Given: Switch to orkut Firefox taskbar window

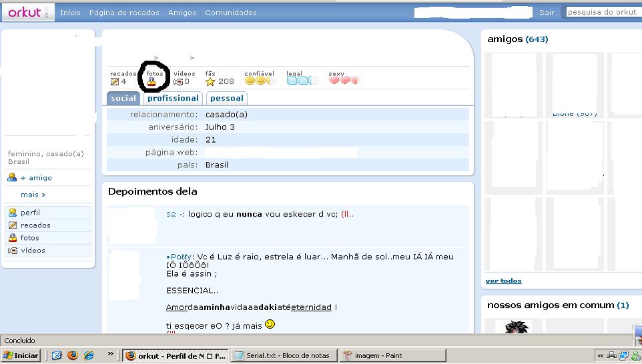Looking at the screenshot, I should tap(176, 355).
